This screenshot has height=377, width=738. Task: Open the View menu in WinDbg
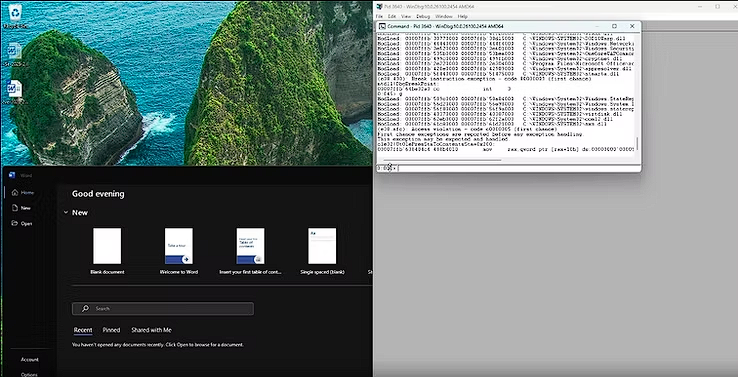coord(405,16)
